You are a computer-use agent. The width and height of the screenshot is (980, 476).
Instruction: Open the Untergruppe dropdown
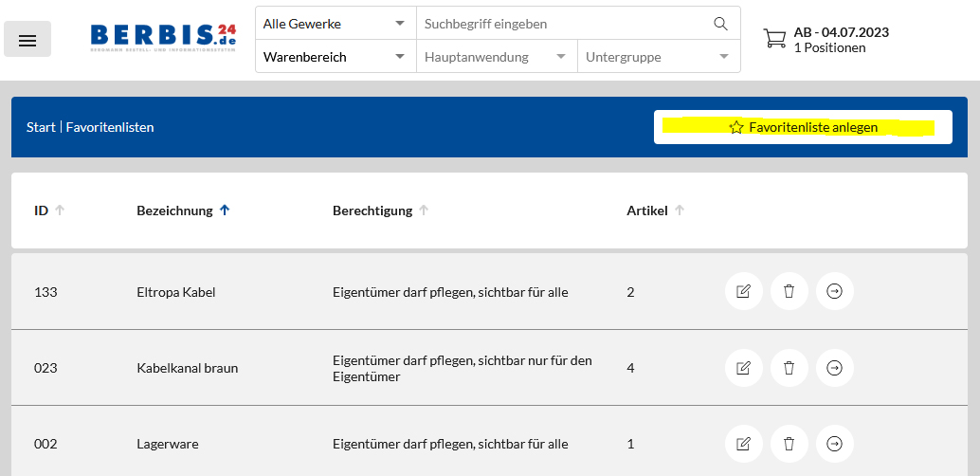tap(659, 57)
